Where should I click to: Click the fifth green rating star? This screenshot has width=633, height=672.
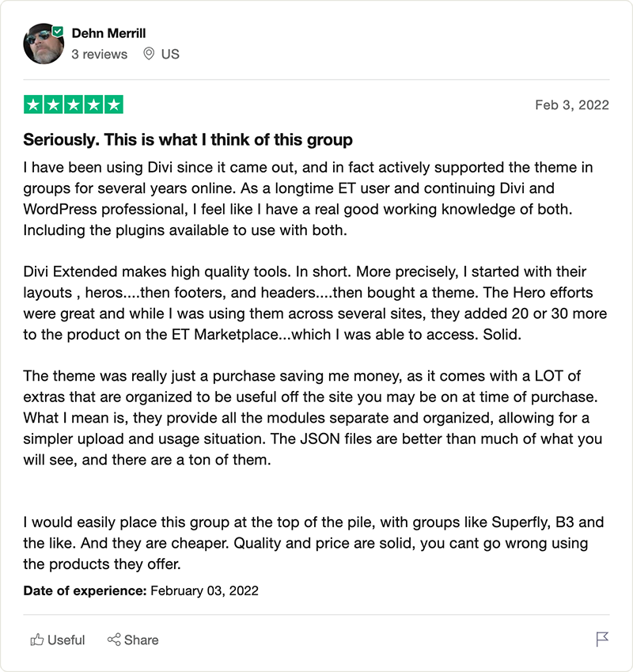coord(113,104)
